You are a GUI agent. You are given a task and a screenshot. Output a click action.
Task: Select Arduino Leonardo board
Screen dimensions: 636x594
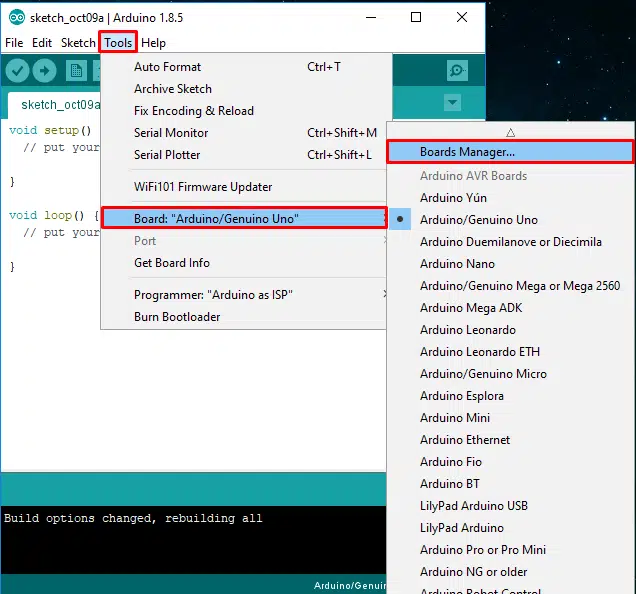(511, 329)
